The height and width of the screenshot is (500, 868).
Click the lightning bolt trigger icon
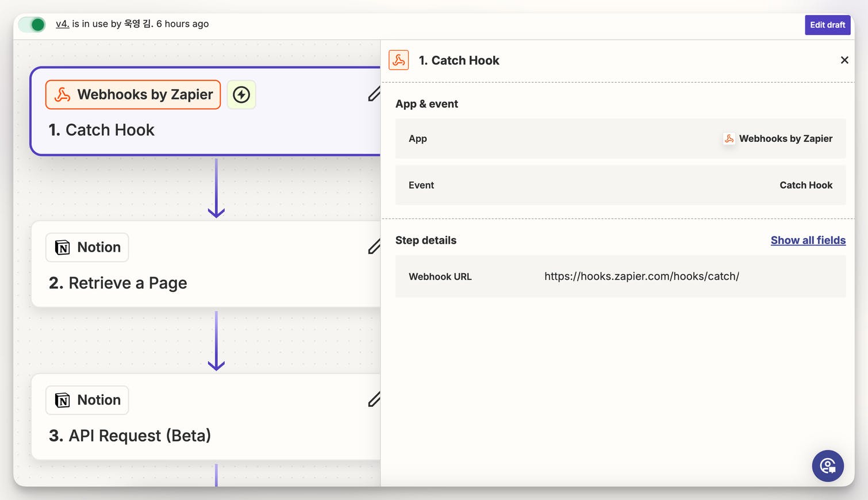[241, 95]
